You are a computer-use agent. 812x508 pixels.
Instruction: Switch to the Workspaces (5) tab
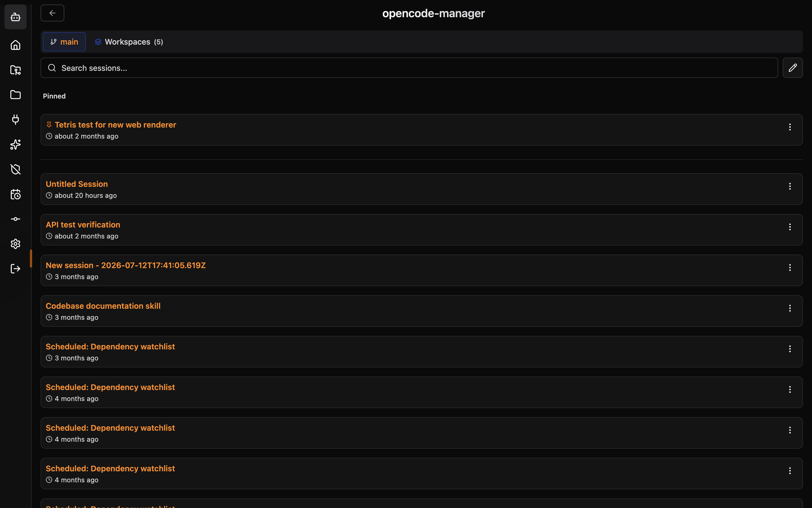click(x=129, y=42)
